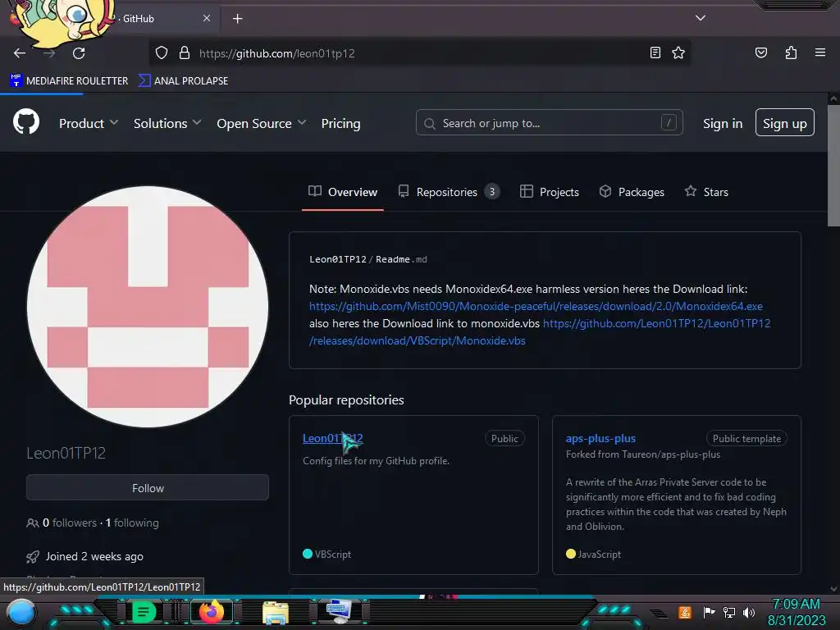The height and width of the screenshot is (630, 840).
Task: Save page with the Pocket icon
Action: pos(760,52)
